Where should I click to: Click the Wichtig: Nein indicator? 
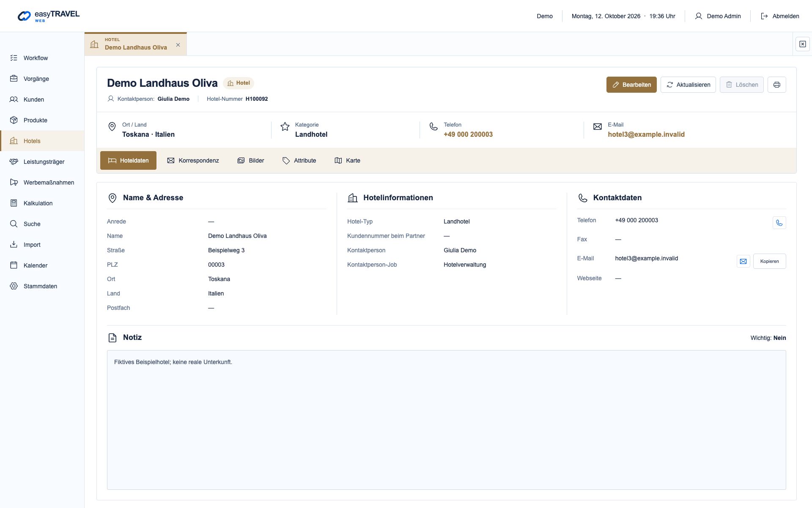pyautogui.click(x=768, y=338)
